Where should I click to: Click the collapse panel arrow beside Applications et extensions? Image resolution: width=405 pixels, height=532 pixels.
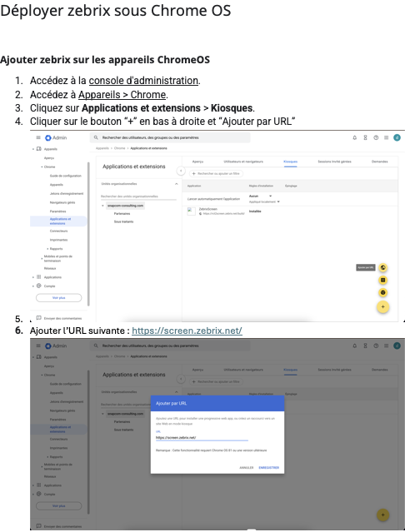(181, 171)
